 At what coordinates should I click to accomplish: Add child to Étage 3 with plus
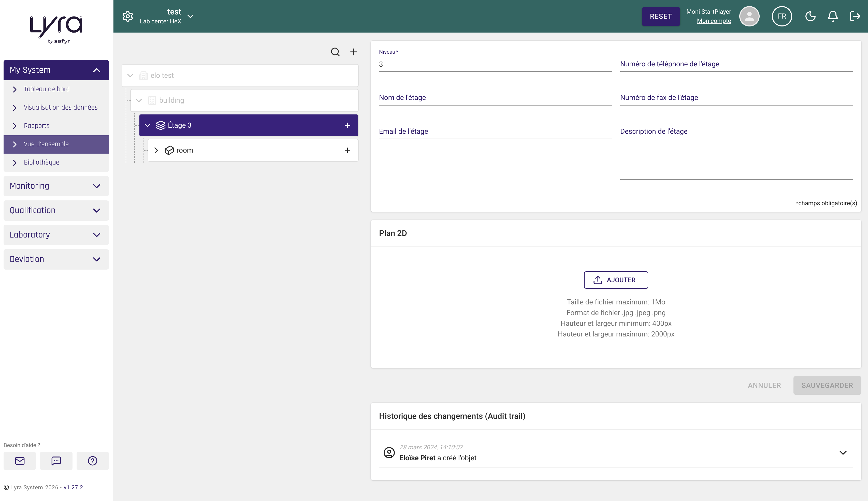pyautogui.click(x=347, y=125)
